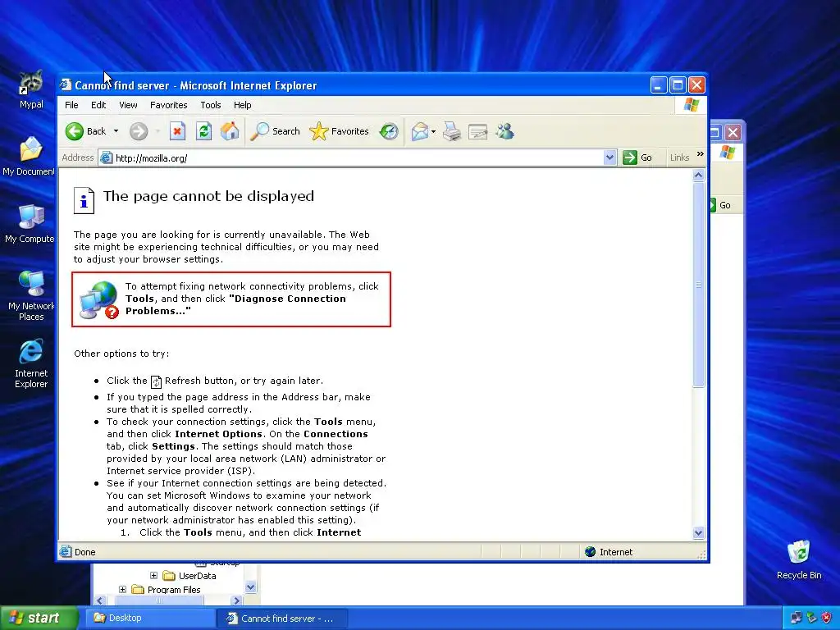This screenshot has height=630, width=840.
Task: Click the Cannot find server taskbar button
Action: click(x=282, y=618)
